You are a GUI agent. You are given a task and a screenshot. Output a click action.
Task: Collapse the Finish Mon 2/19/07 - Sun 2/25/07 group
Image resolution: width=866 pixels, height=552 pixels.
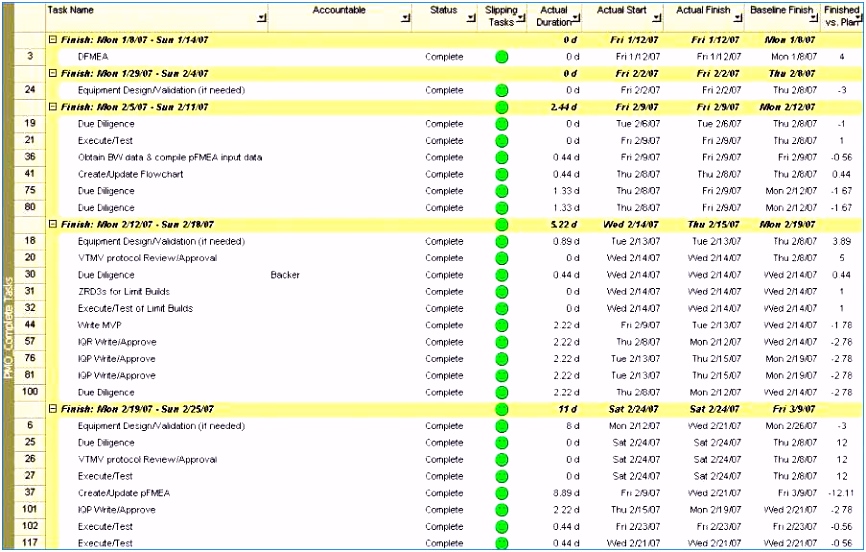53,409
